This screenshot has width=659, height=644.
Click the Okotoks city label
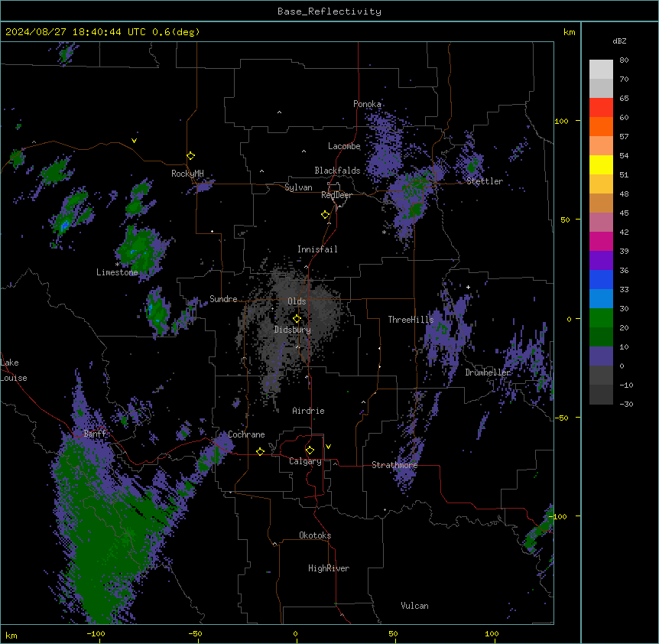tap(315, 535)
